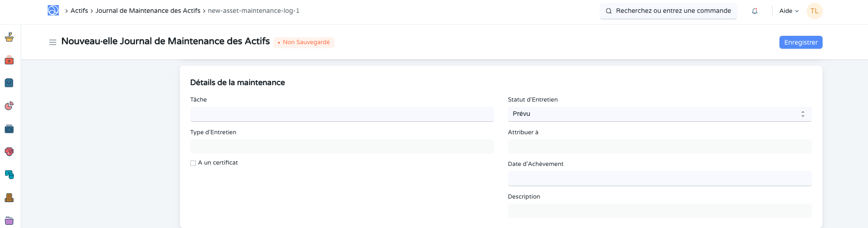Click the Date d'Achèvement field
The width and height of the screenshot is (868, 228).
click(659, 178)
